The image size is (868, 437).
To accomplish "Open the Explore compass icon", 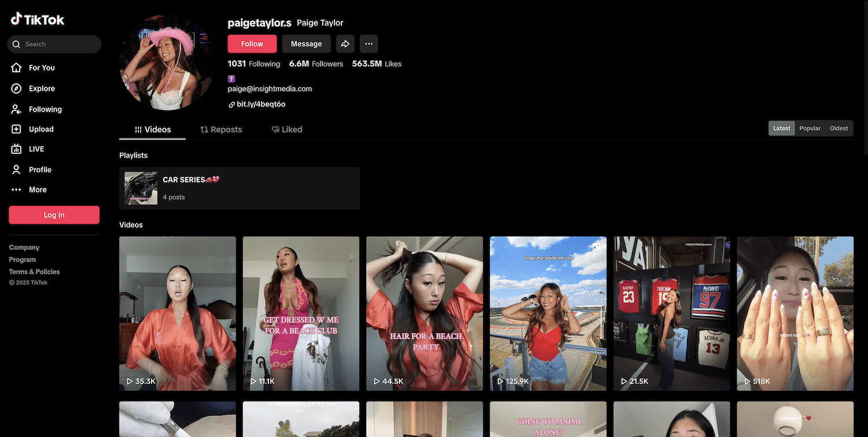I will click(x=17, y=88).
